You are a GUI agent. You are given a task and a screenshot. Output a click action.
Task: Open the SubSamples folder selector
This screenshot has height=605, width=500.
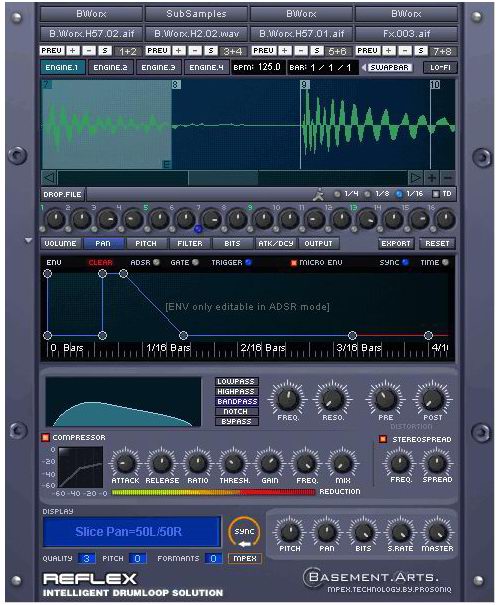pos(196,14)
